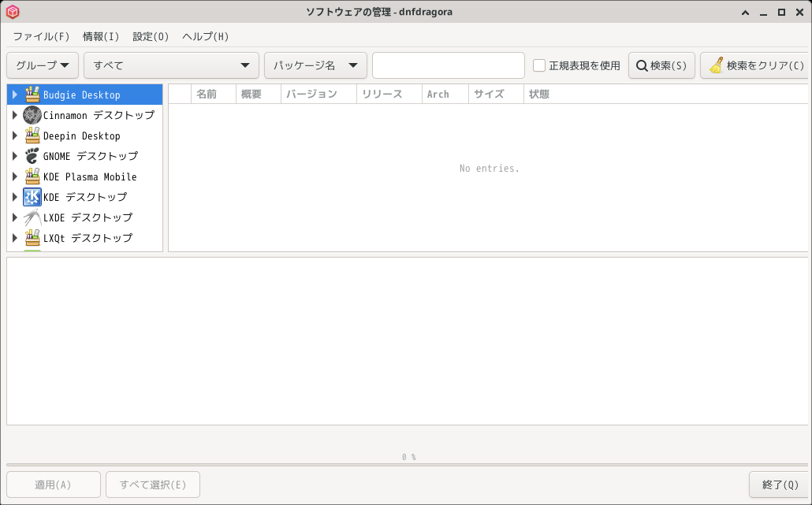Open the グループ view dropdown
This screenshot has height=505, width=812.
click(43, 65)
